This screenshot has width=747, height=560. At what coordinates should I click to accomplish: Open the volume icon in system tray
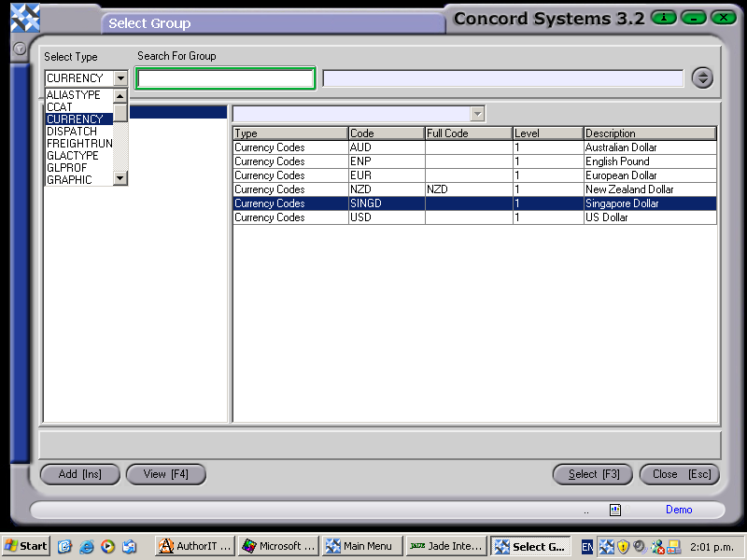tap(639, 546)
